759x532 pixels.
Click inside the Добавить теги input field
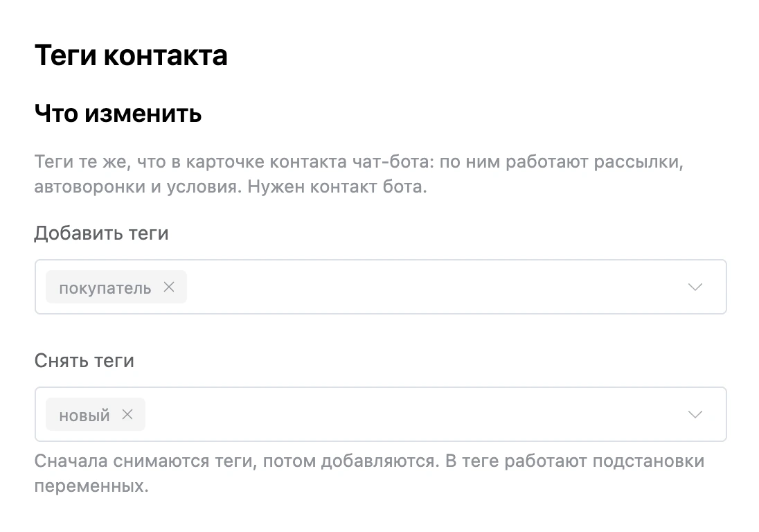click(380, 287)
